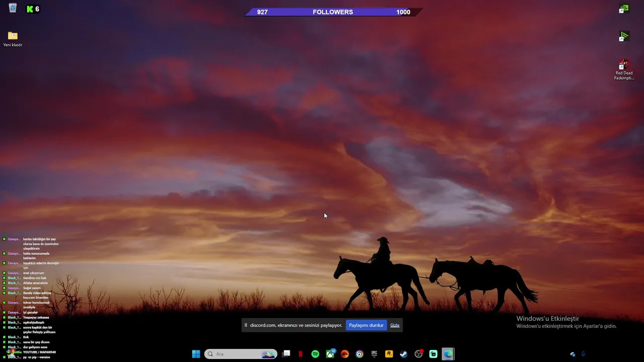
Task: Launch Netflix from the taskbar
Action: [300, 354]
